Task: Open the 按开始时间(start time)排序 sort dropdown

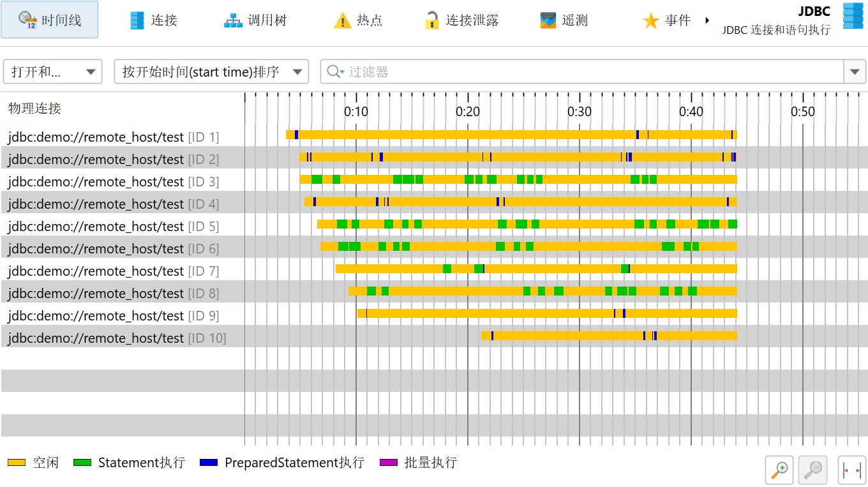Action: click(x=211, y=71)
